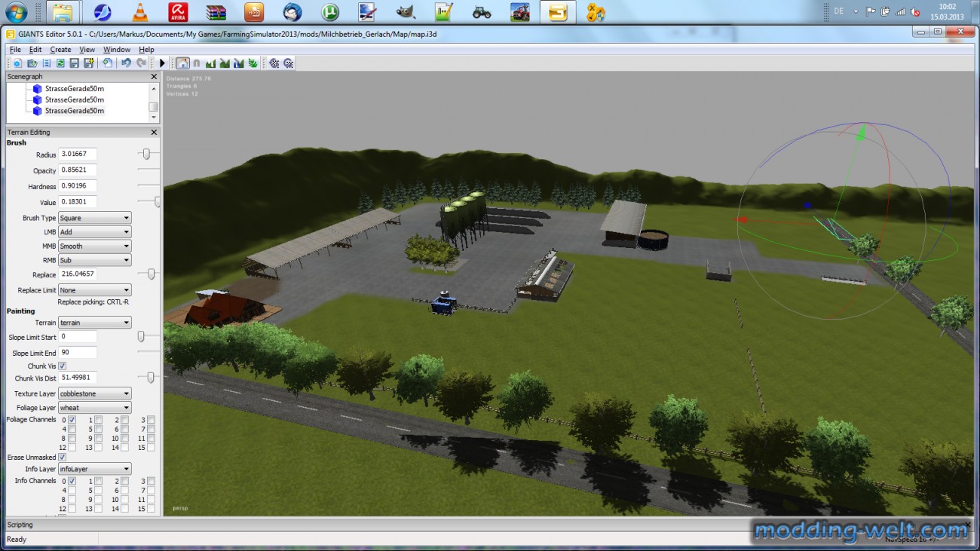Click the save-as floppy with star icon
Image resolution: width=980 pixels, height=551 pixels.
coord(89,63)
